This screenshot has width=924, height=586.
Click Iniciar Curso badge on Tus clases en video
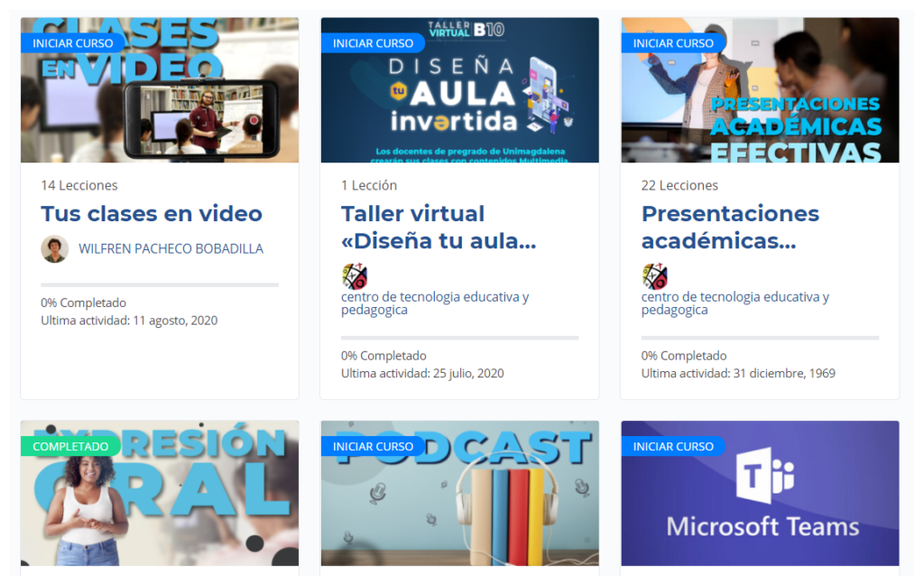[73, 42]
